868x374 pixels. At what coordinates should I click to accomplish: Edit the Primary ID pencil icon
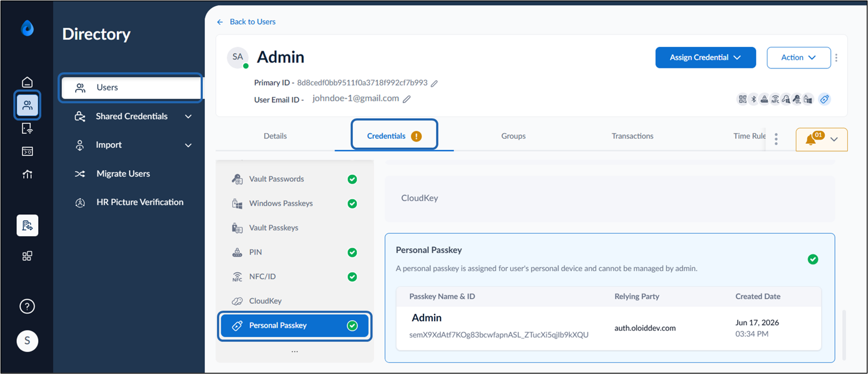435,83
